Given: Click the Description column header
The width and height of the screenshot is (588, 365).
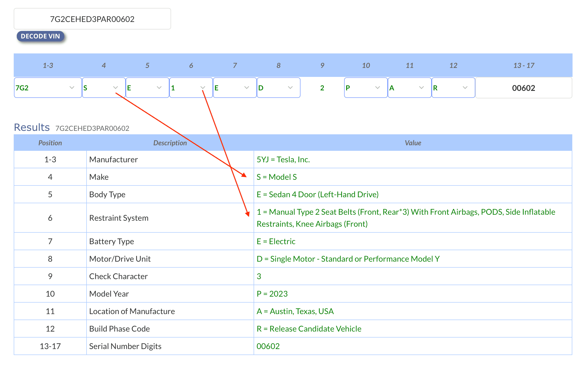Looking at the screenshot, I should [170, 143].
